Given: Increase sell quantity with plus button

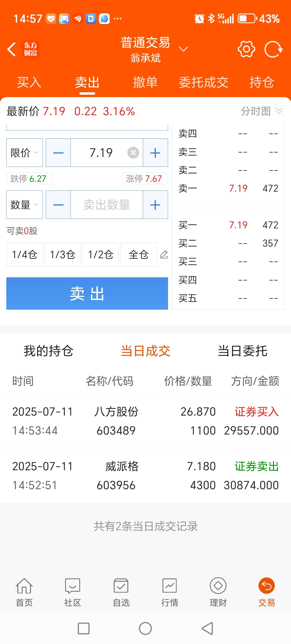Looking at the screenshot, I should click(155, 205).
